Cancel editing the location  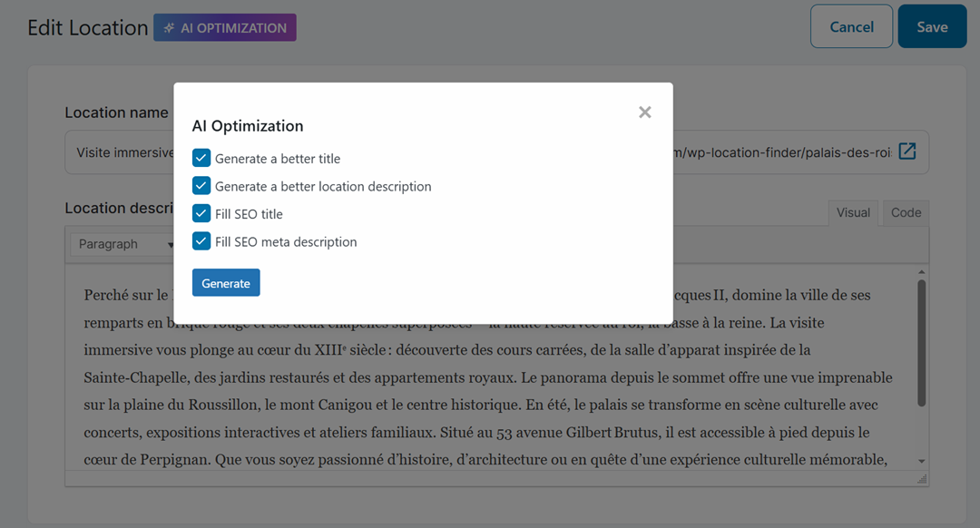point(851,26)
